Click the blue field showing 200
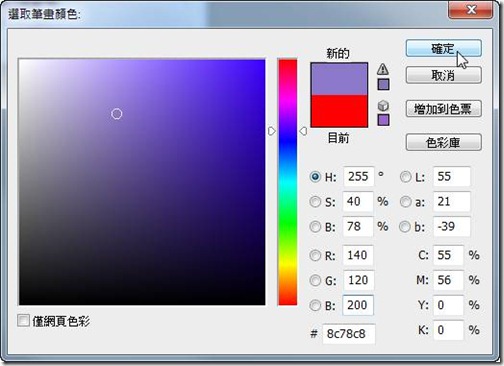Image resolution: width=504 pixels, height=366 pixels. pyautogui.click(x=358, y=305)
